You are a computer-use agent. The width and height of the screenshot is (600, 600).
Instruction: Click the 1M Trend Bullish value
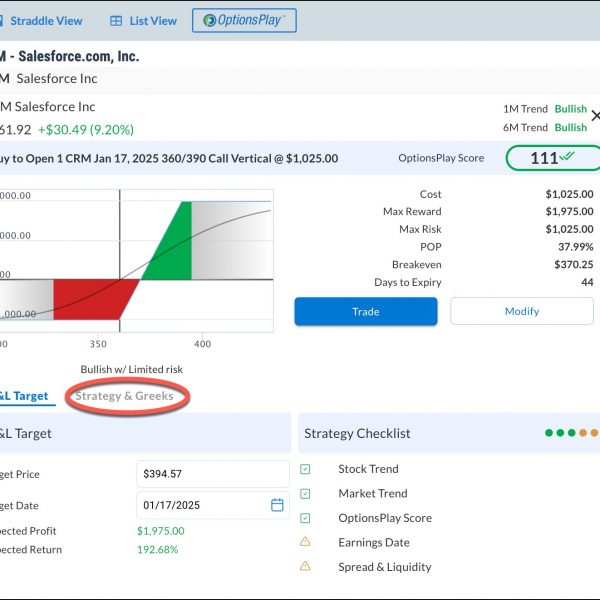(x=571, y=109)
